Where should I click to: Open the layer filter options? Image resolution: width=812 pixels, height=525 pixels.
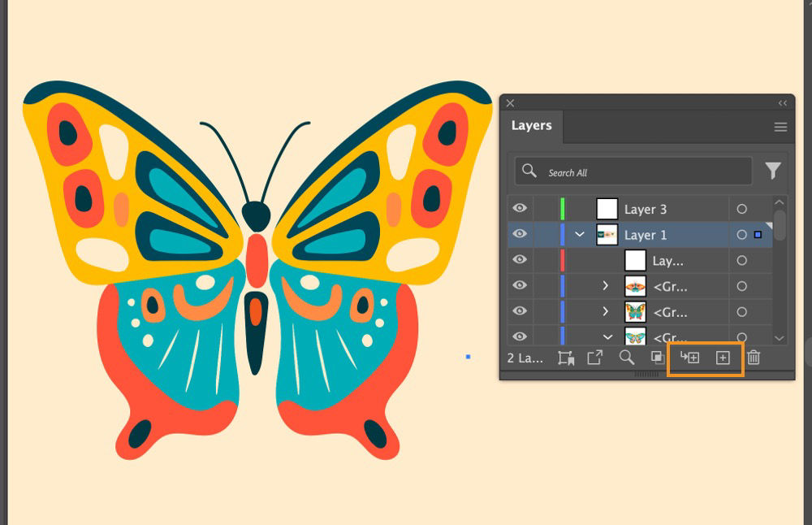click(x=773, y=171)
